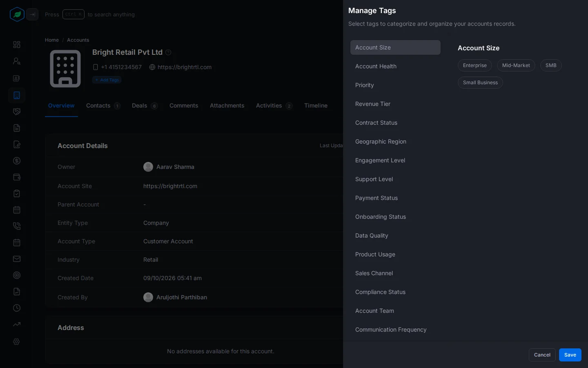
Task: Open the clock icon in sidebar
Action: coord(17,308)
